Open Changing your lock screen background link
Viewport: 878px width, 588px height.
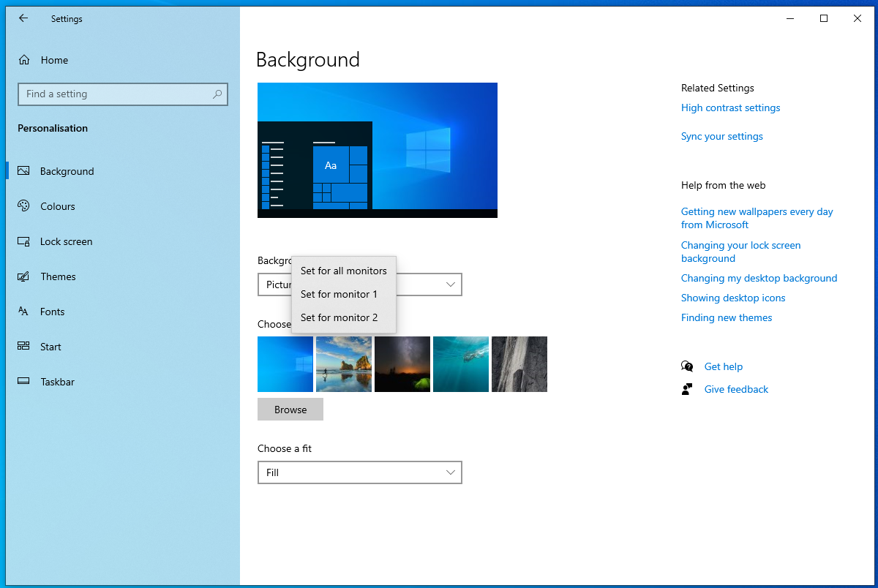coord(741,252)
